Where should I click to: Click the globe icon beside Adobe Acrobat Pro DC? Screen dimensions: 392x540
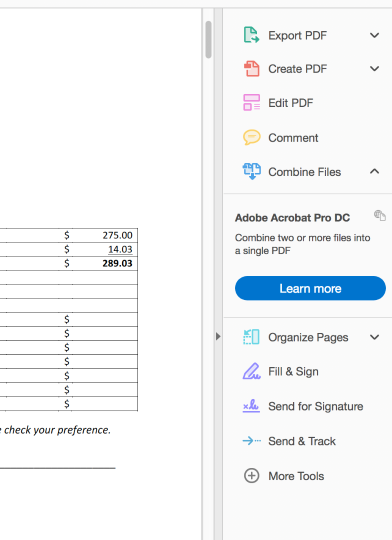pos(379,215)
